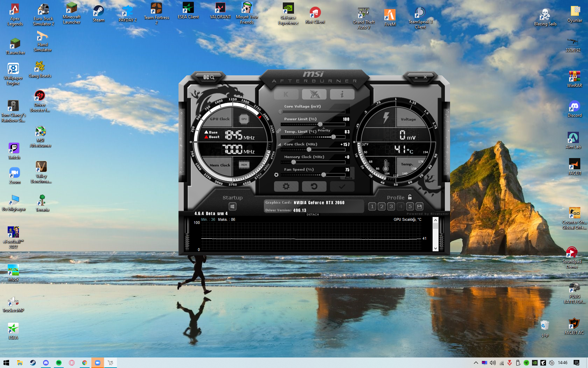Toggle the Auto fan speed button
The image size is (588, 368).
tap(349, 178)
